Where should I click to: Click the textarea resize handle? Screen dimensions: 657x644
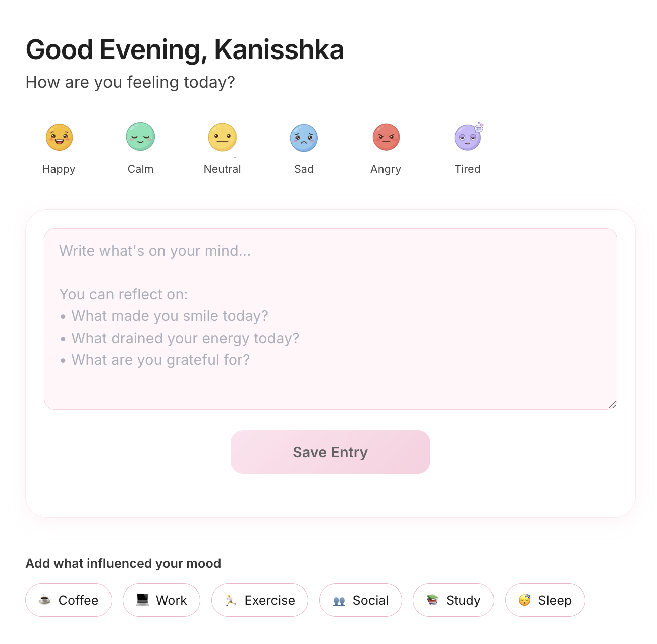(614, 404)
